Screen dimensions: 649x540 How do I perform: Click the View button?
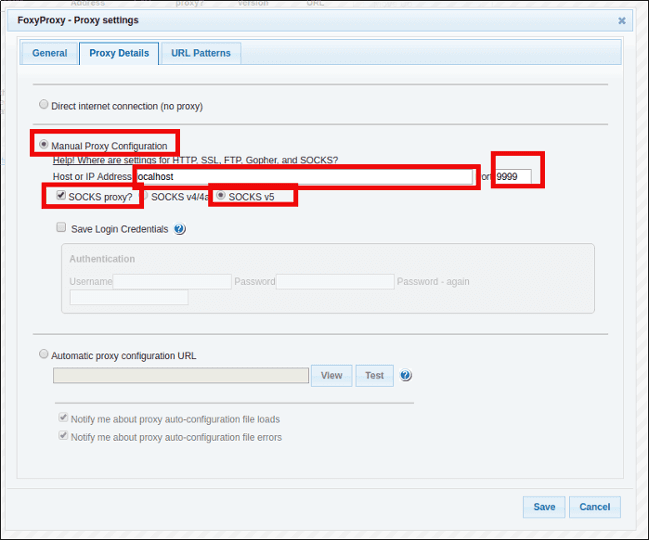[x=332, y=376]
